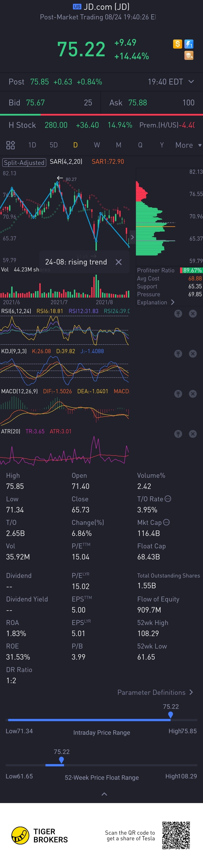Remove the RSI indicator panel
The height and width of the screenshot is (868, 203).
[x=192, y=314]
